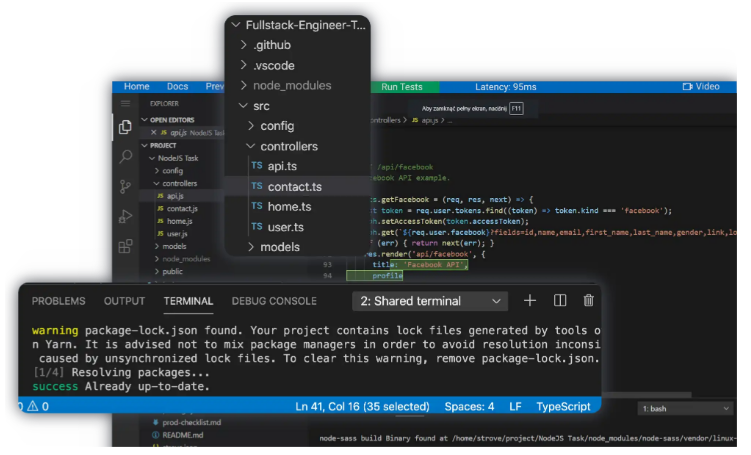The width and height of the screenshot is (751, 455).
Task: Click TS icon beside api.ts
Action: pyautogui.click(x=257, y=165)
